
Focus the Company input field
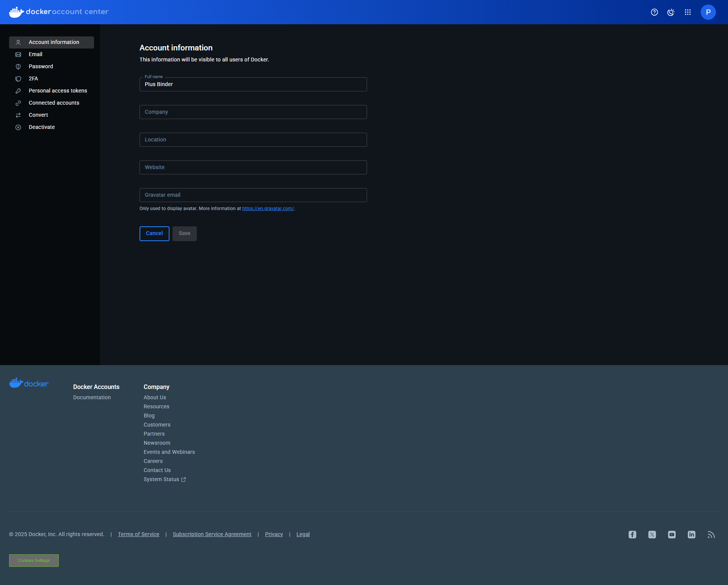[x=253, y=112]
